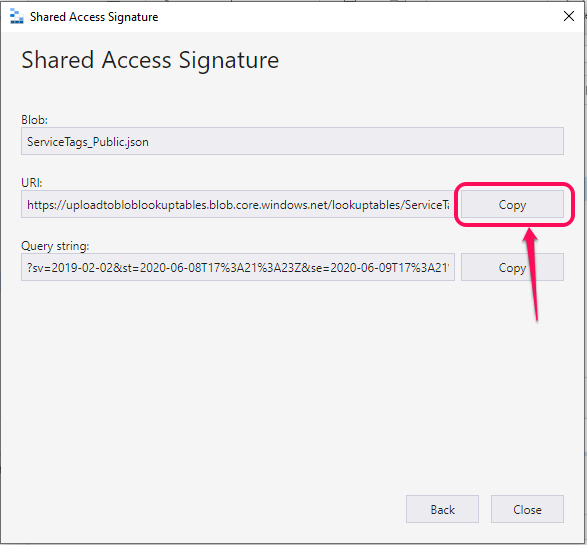Select the ServiceTags_Public.json text
Viewport: 587px width, 545px height.
[x=88, y=142]
